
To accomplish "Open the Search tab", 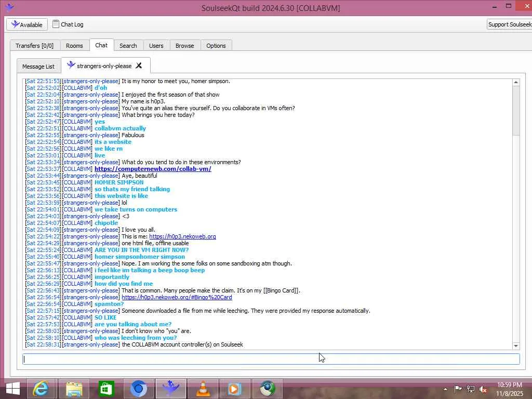I will [128, 46].
